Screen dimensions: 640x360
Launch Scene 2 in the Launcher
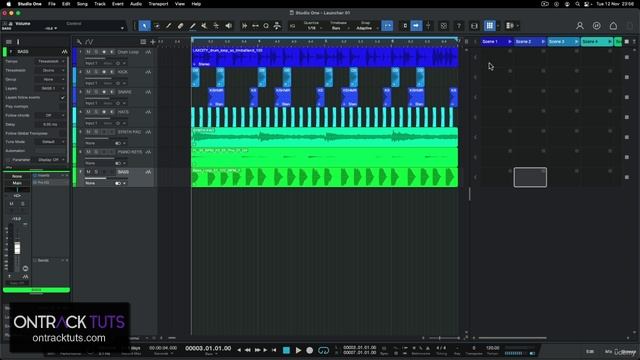(x=543, y=42)
